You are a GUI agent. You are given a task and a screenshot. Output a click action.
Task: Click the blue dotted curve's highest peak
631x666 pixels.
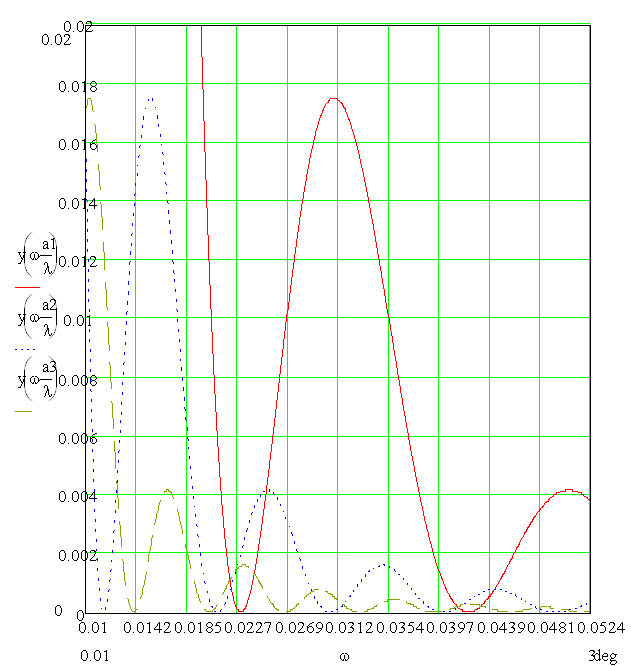tap(151, 98)
